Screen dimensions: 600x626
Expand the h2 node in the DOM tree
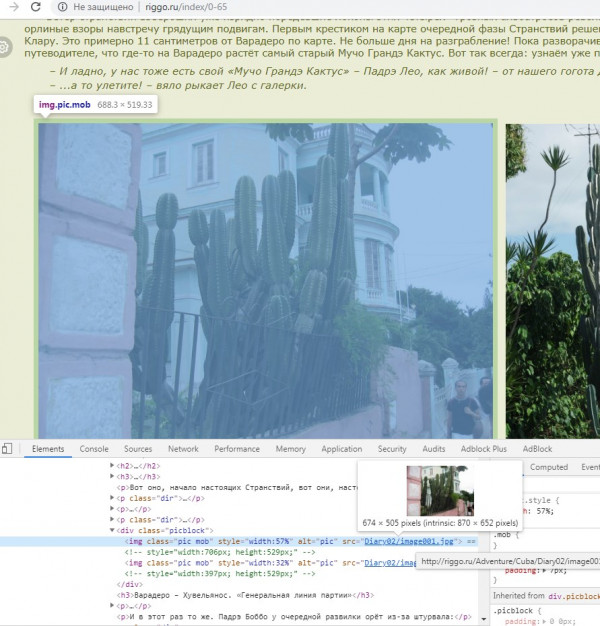coord(112,466)
